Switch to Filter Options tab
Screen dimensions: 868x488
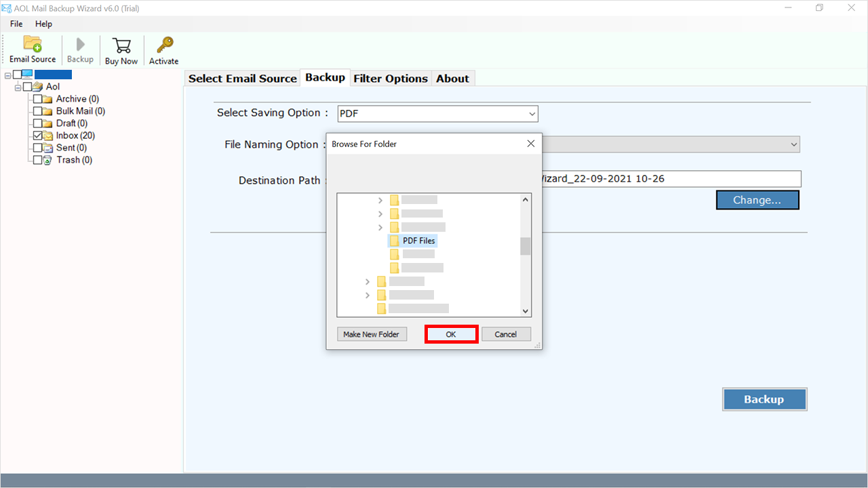coord(391,79)
